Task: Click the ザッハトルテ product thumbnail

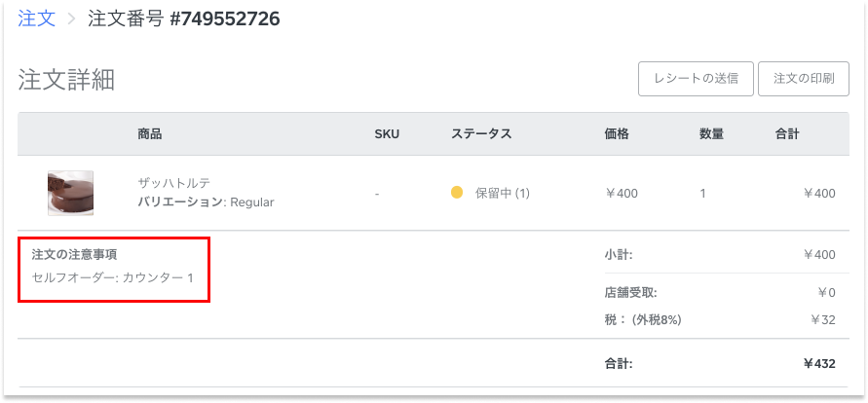Action: click(71, 193)
